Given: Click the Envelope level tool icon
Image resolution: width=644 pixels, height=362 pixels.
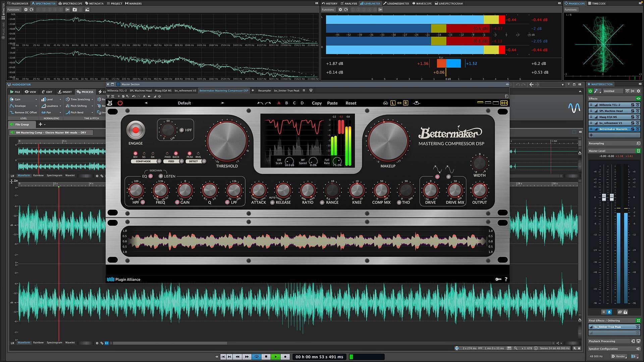Looking at the screenshot, I should 11,106.
